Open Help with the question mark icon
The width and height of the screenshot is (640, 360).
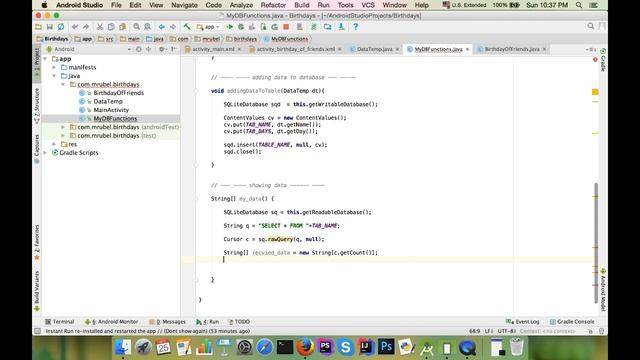point(356,27)
